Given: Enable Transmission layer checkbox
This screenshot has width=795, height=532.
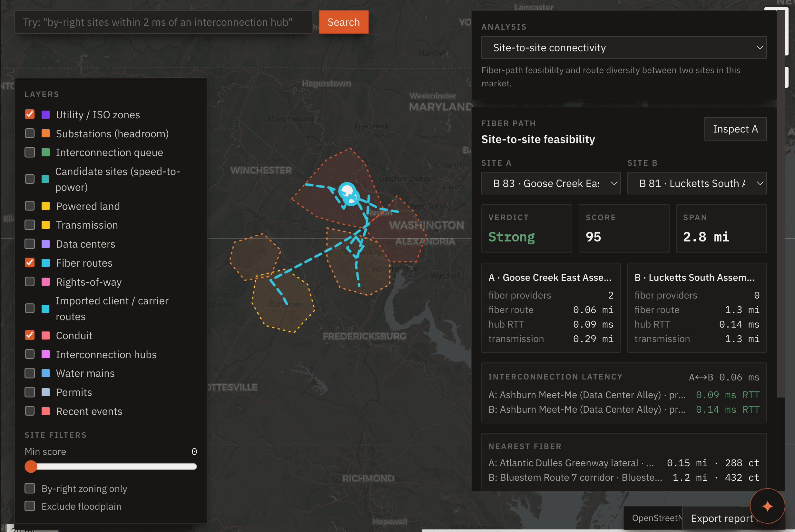Looking at the screenshot, I should 30,225.
